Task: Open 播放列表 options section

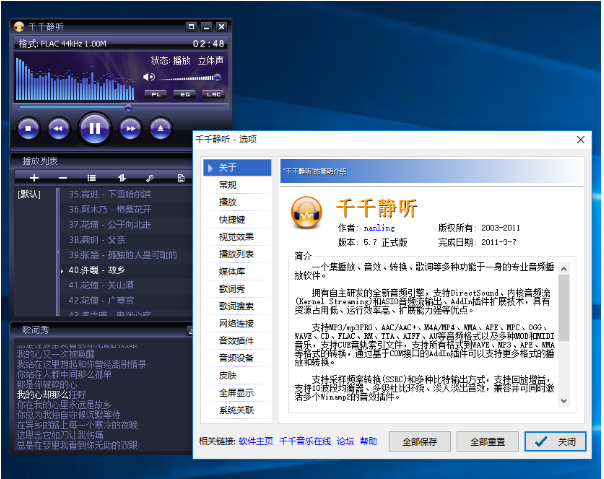Action: pos(237,254)
